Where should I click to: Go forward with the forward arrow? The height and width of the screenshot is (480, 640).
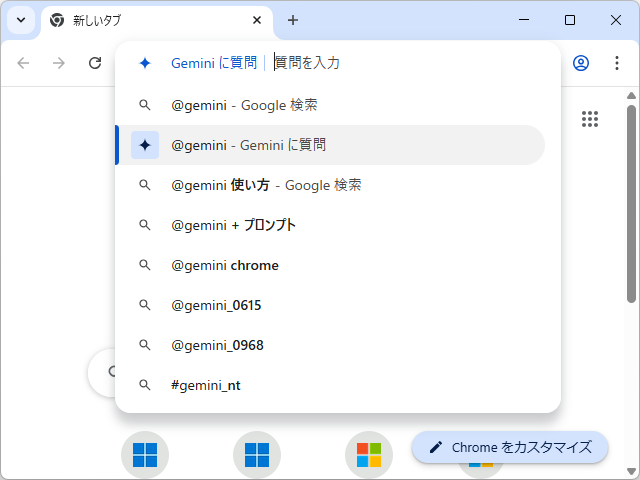[59, 63]
